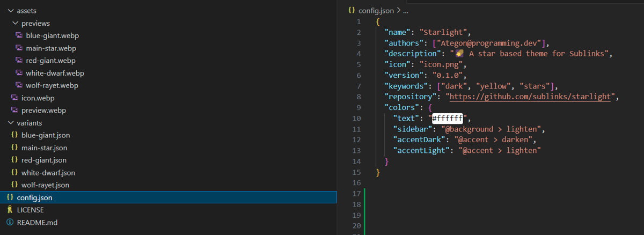Open the main-star.json variant file
This screenshot has width=644, height=235.
pyautogui.click(x=44, y=148)
